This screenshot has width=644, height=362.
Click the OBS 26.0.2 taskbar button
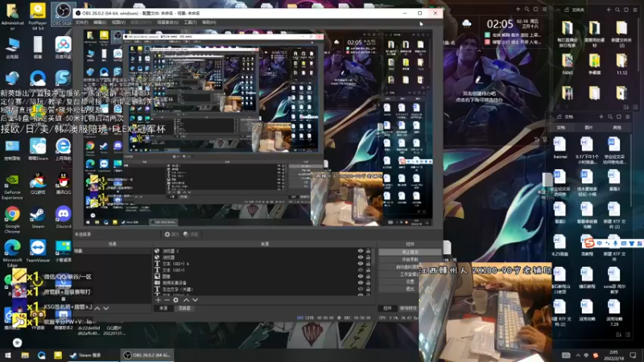coord(147,356)
